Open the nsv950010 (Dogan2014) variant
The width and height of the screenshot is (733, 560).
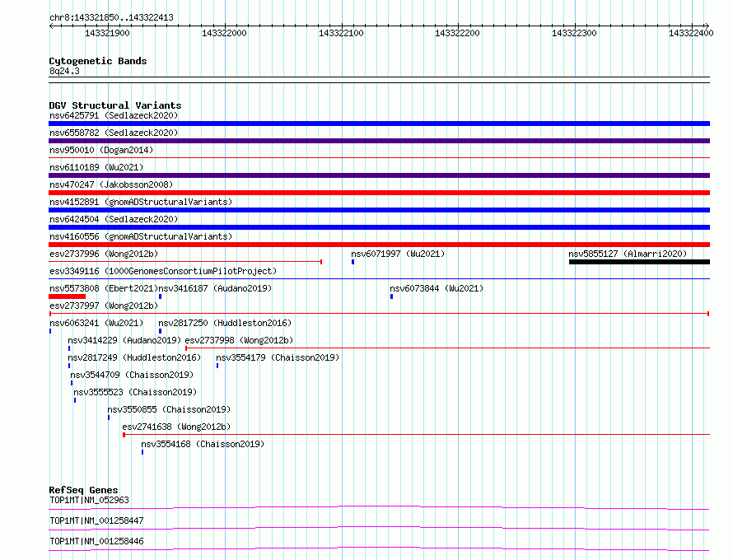pos(101,150)
